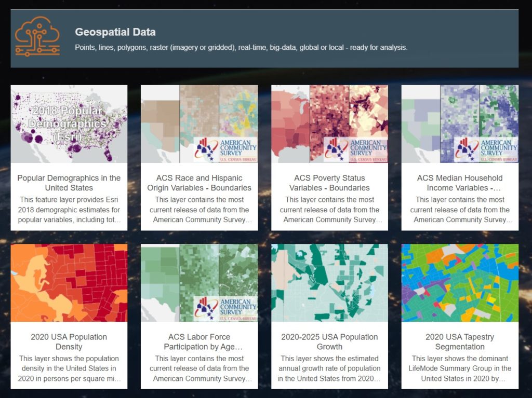
Task: Open the ACS Labor Force Participation map thumbnail
Action: [199, 283]
